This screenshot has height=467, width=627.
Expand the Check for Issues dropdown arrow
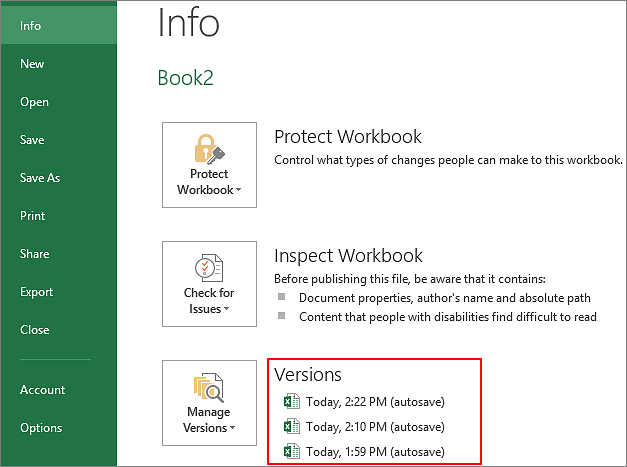pos(227,309)
